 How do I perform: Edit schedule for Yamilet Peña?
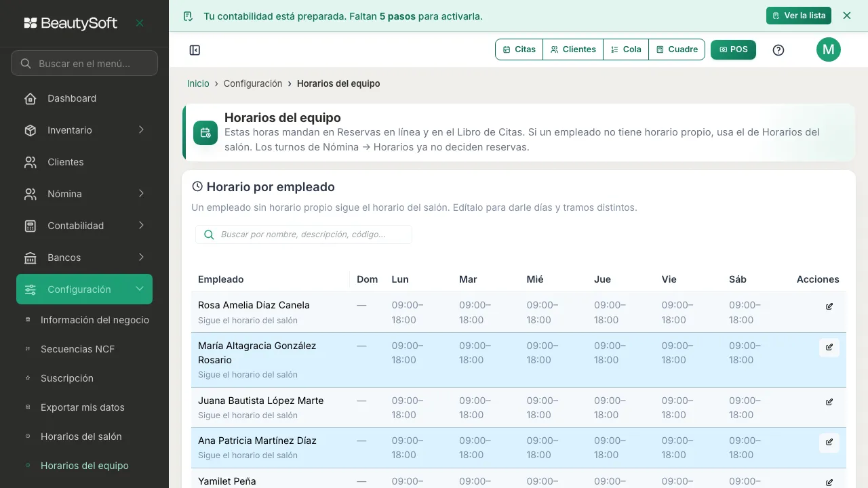point(829,483)
